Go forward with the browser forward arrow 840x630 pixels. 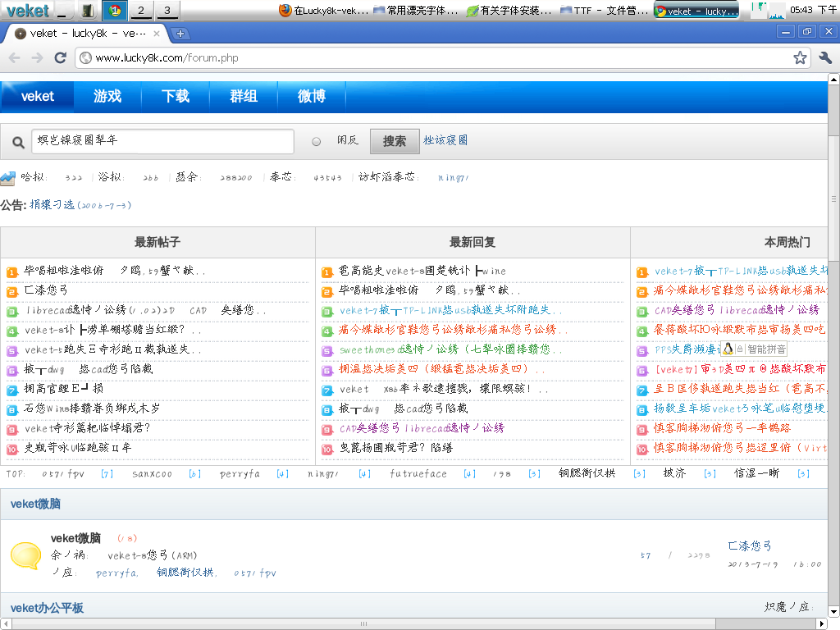click(37, 58)
